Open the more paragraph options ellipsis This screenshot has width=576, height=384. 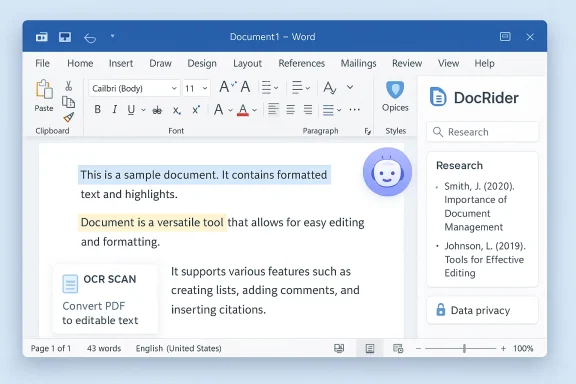[354, 110]
